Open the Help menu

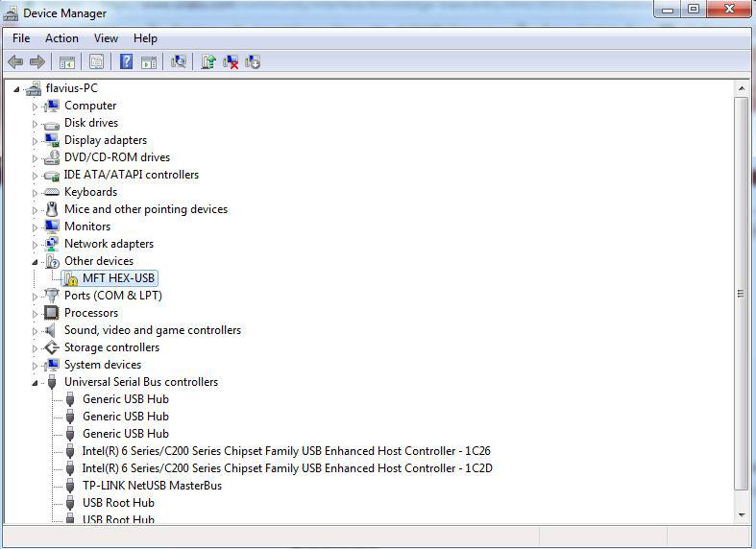(145, 38)
